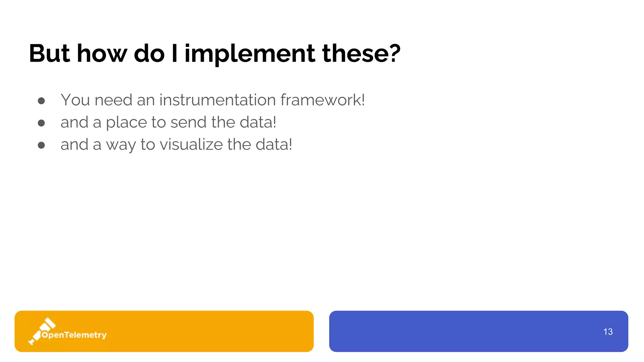The height and width of the screenshot is (362, 644).
Task: Select the slide title 'But how do I implement these?'
Action: click(x=215, y=54)
